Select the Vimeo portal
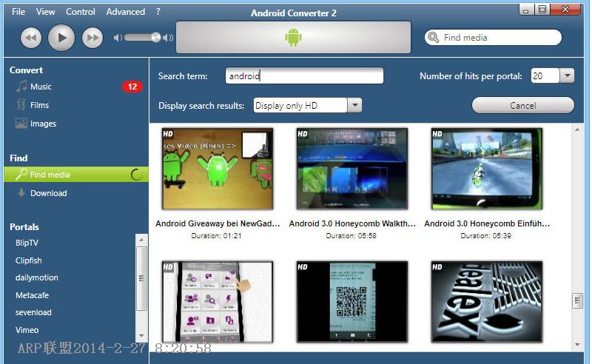The width and height of the screenshot is (592, 364). click(x=27, y=330)
